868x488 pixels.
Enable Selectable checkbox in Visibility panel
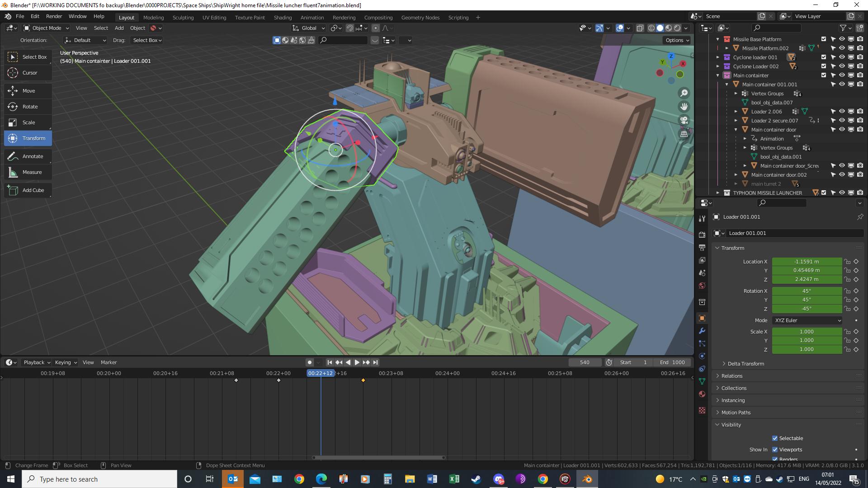coord(774,438)
